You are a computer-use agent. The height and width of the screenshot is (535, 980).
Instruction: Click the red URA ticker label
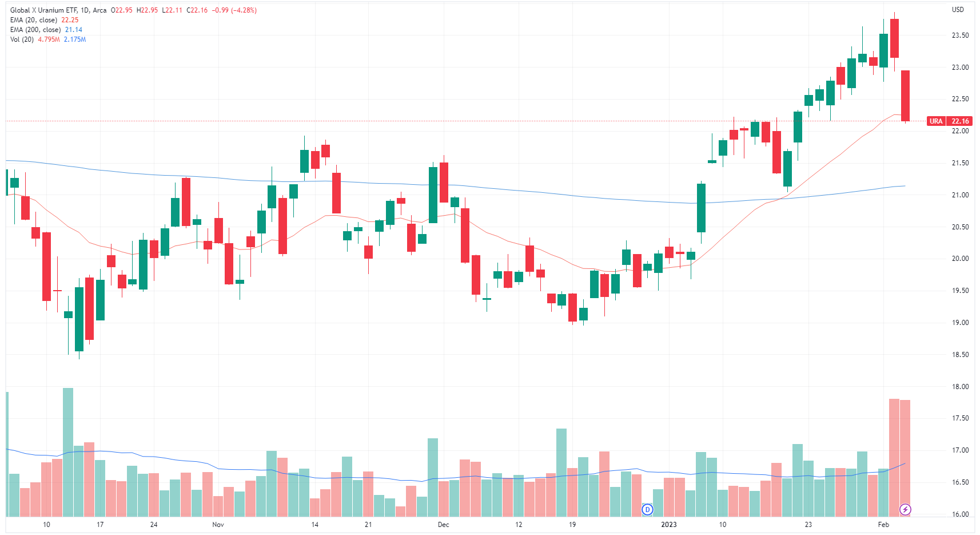tap(936, 121)
